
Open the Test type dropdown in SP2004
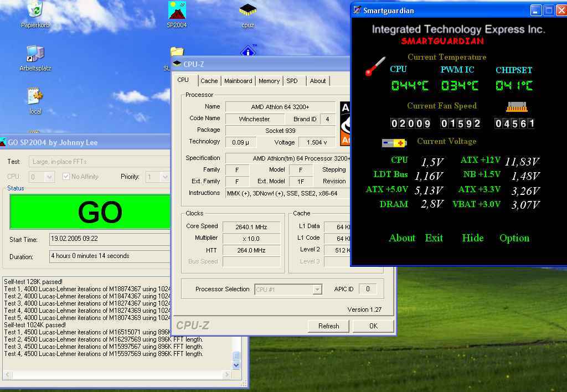100,162
